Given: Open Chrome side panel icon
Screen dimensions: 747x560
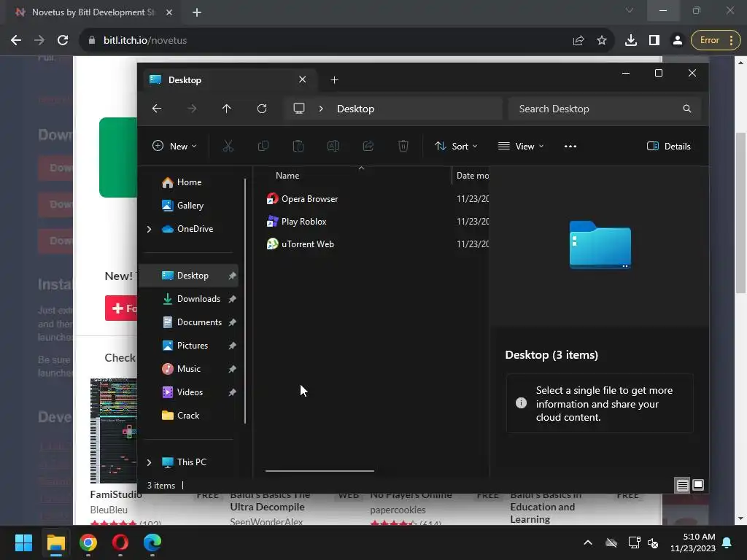Looking at the screenshot, I should (654, 41).
